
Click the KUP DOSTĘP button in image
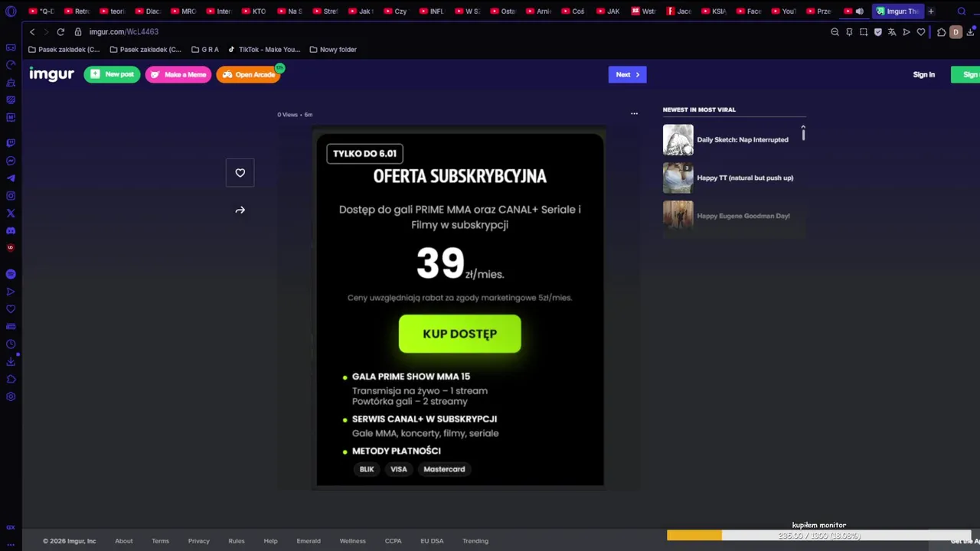[x=459, y=334]
